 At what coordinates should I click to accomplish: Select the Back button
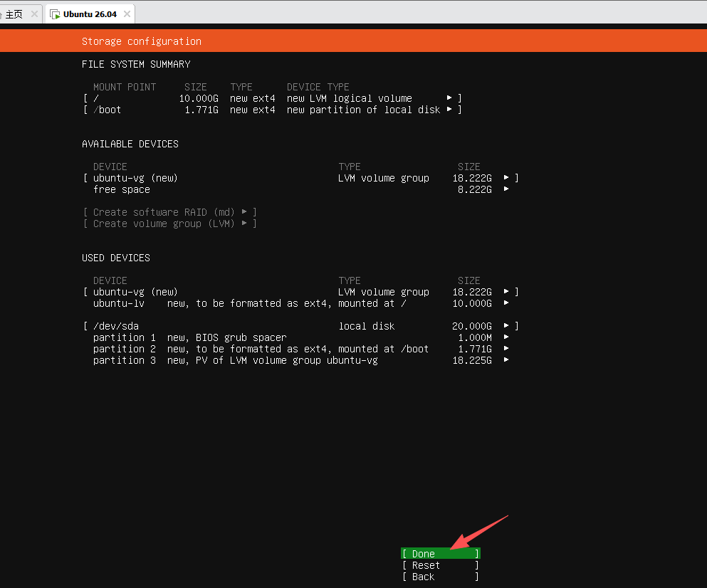[x=440, y=577]
